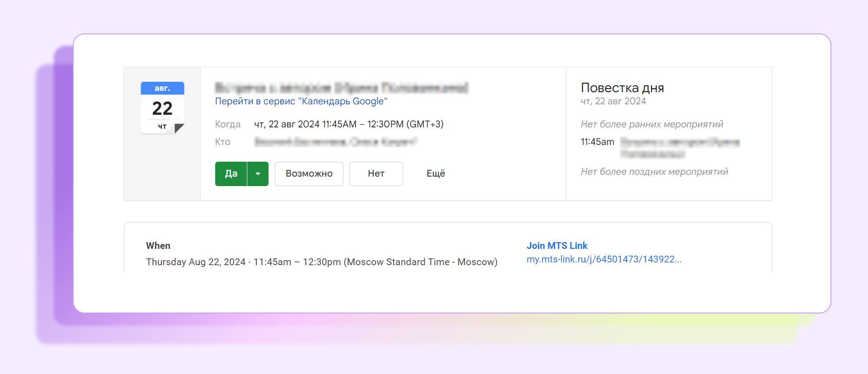
Task: Open the blurred event title link
Action: pyautogui.click(x=342, y=87)
